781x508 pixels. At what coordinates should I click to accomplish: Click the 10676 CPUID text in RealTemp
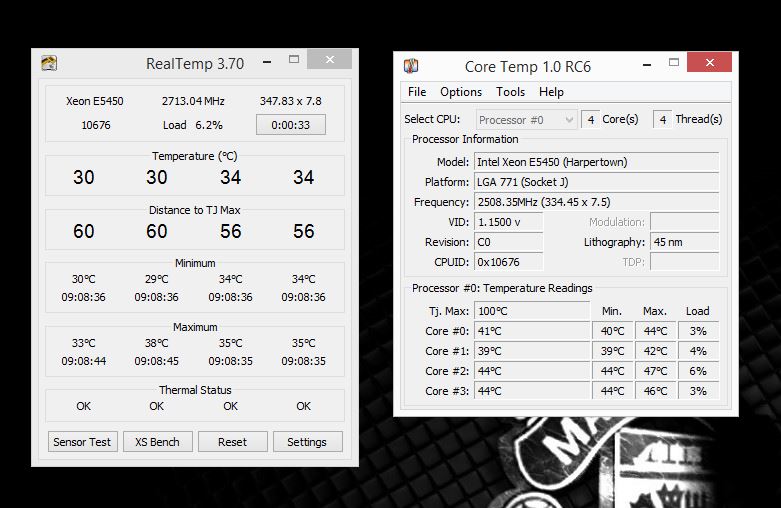pyautogui.click(x=96, y=125)
